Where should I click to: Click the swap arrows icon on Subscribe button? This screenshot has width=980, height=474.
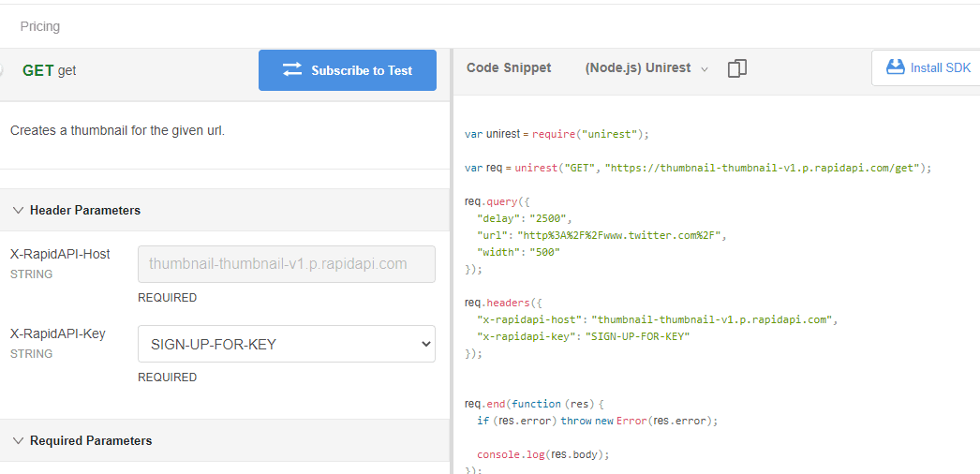pyautogui.click(x=292, y=70)
